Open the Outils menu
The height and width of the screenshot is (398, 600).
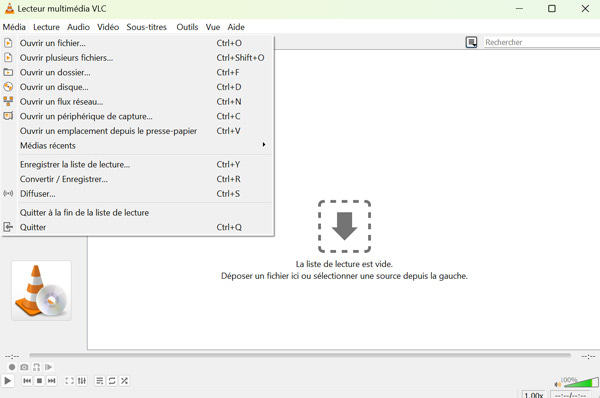pos(187,27)
